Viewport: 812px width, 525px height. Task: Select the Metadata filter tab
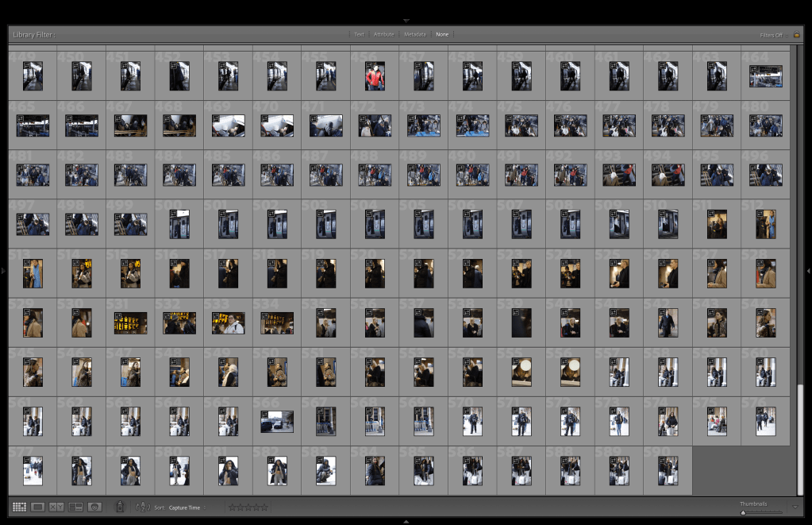414,35
